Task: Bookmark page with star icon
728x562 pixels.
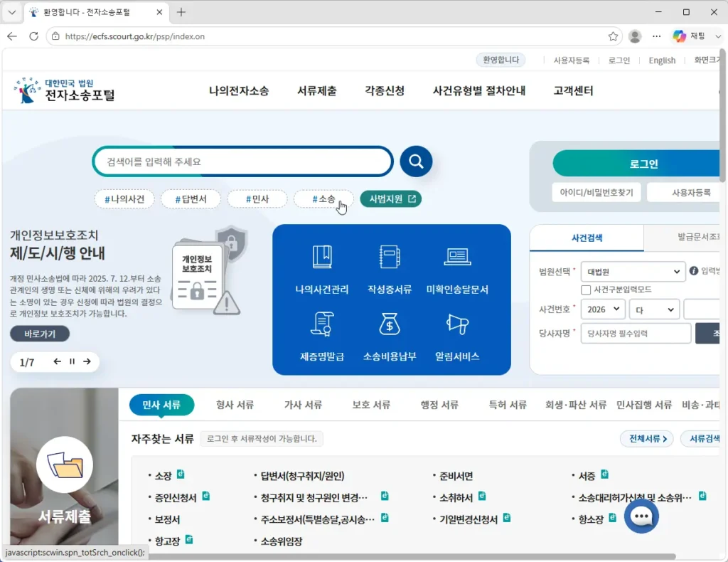Action: 613,36
